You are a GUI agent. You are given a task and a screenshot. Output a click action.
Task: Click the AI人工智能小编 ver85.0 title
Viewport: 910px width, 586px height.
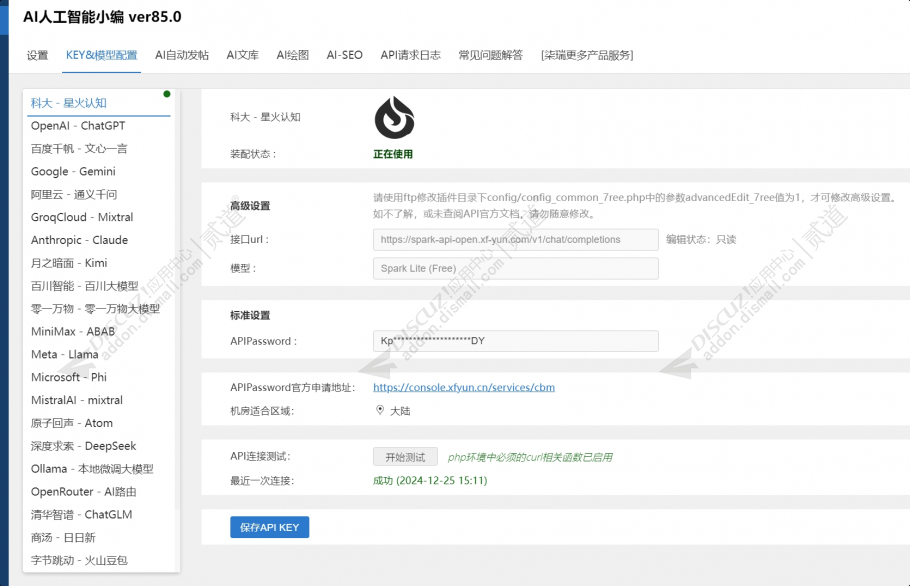pyautogui.click(x=102, y=17)
